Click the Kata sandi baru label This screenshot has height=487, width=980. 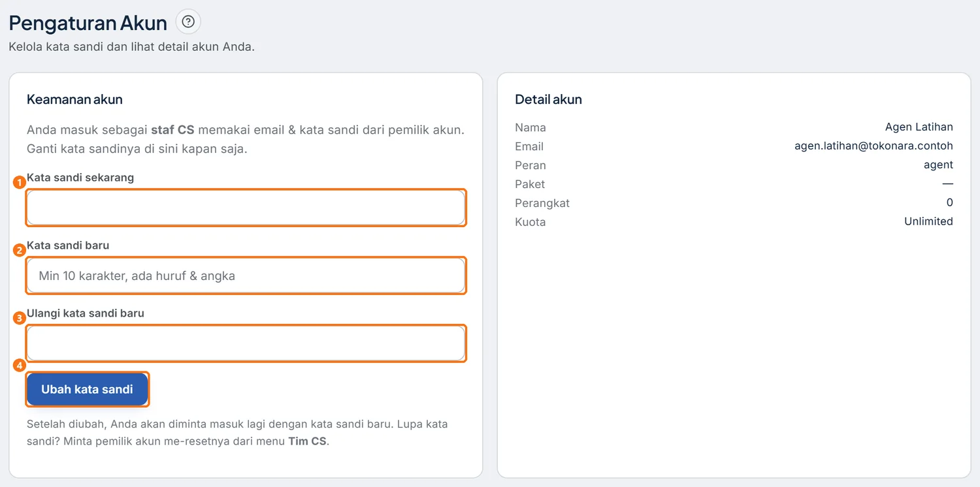coord(68,245)
